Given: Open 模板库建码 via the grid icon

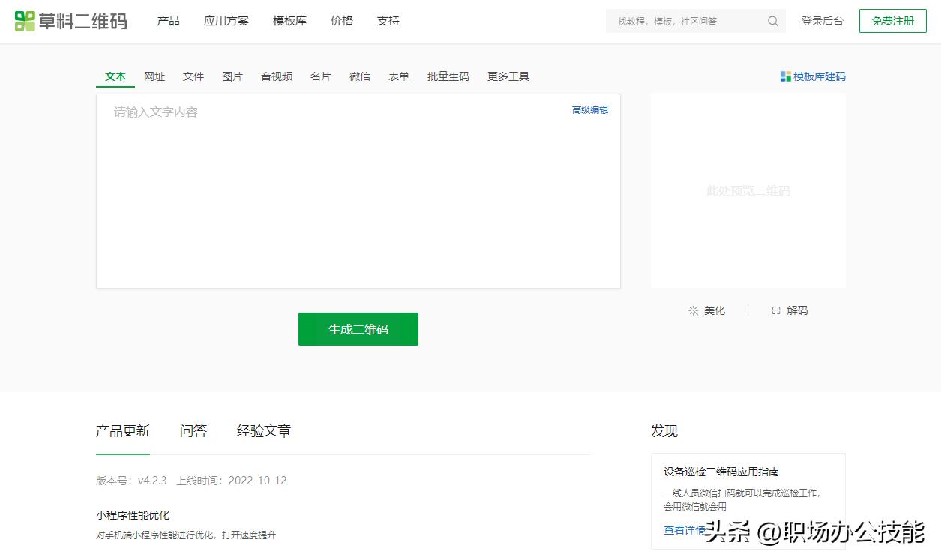Looking at the screenshot, I should [x=785, y=76].
